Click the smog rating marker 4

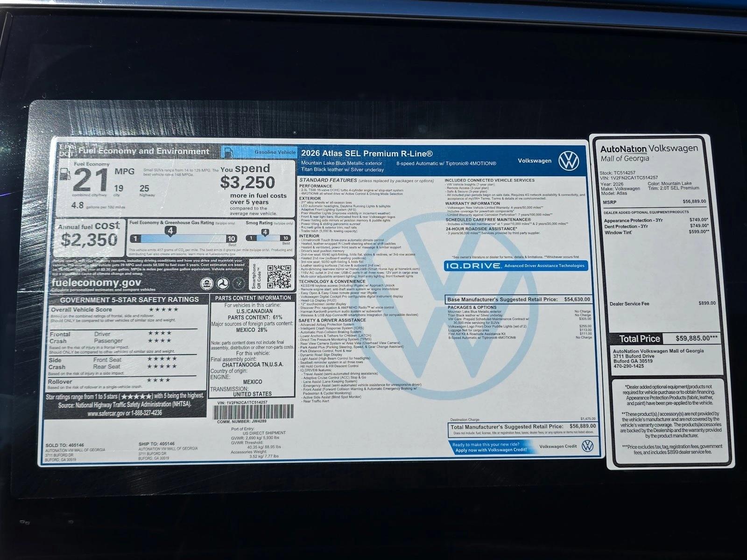click(265, 232)
